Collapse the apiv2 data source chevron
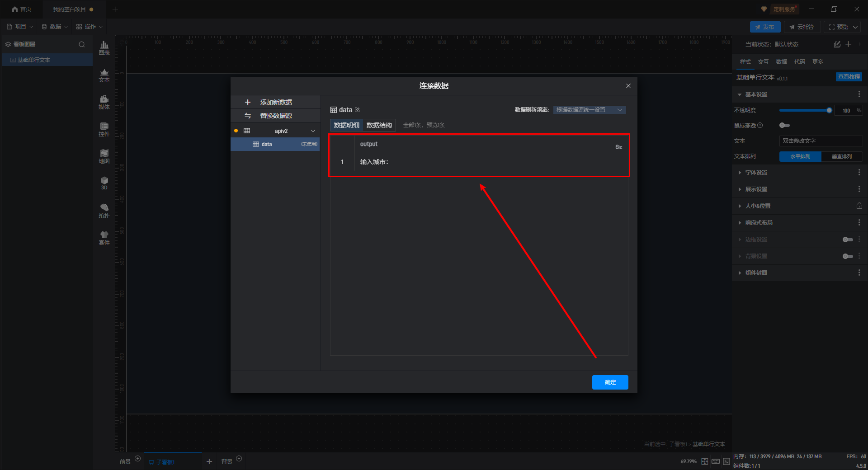Image resolution: width=868 pixels, height=470 pixels. 313,131
